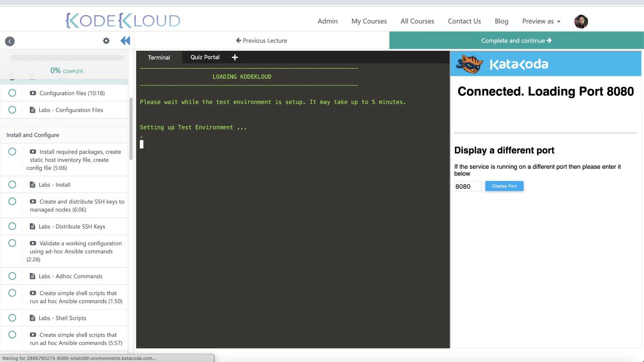Click LOADING KODEKLOUD terminal text
Viewport: 644px width, 362px height.
point(242,77)
